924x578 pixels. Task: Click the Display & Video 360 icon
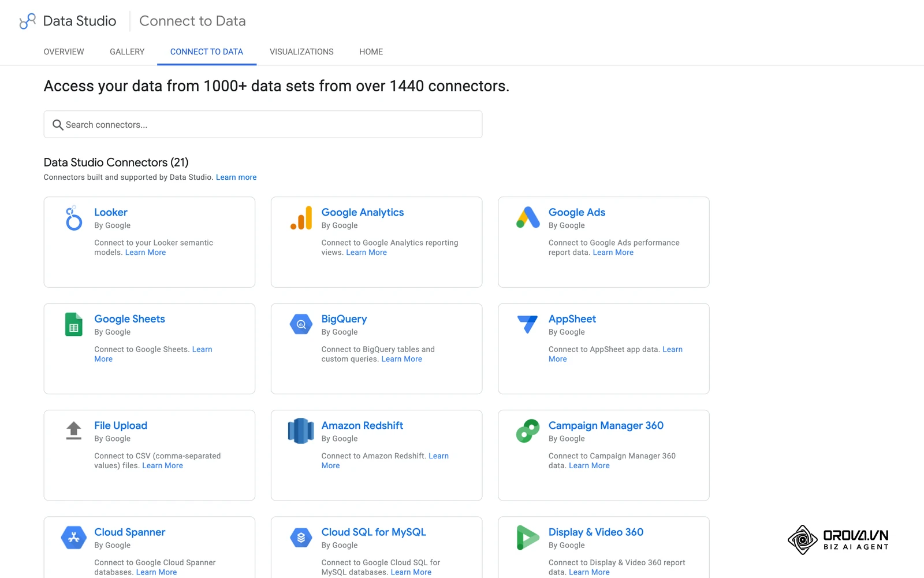tap(527, 538)
